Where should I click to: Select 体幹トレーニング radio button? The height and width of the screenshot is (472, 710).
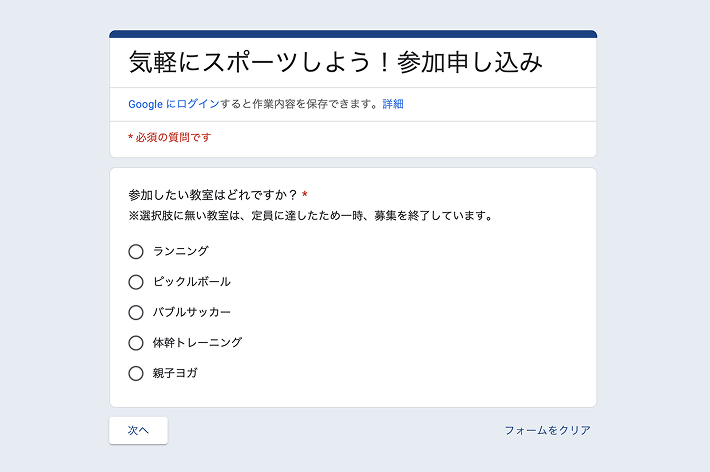pyautogui.click(x=136, y=343)
